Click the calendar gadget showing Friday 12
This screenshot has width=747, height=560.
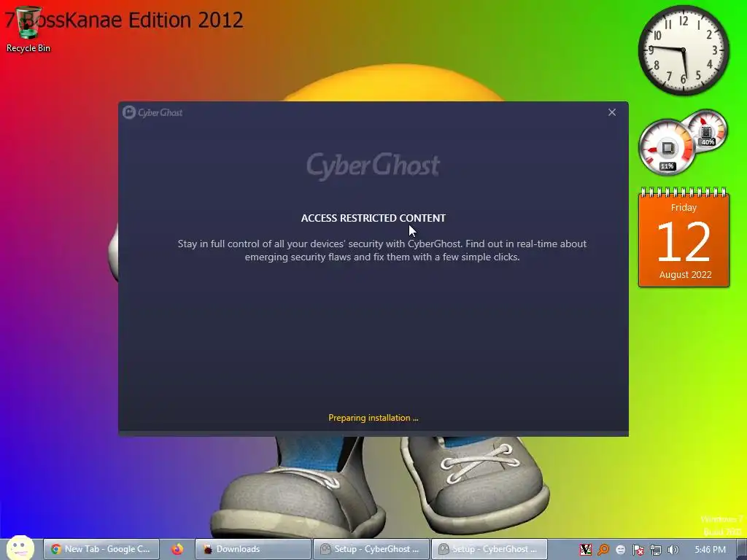[684, 238]
